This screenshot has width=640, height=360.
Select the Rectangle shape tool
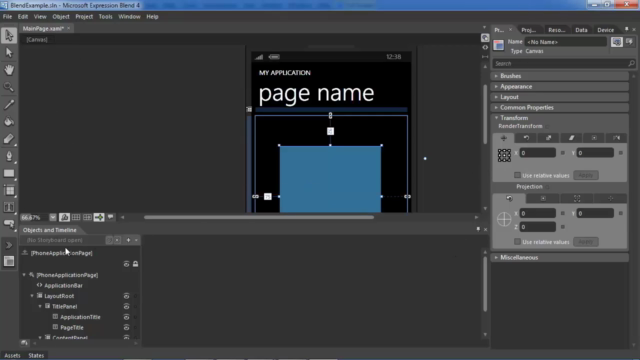coord(9,173)
